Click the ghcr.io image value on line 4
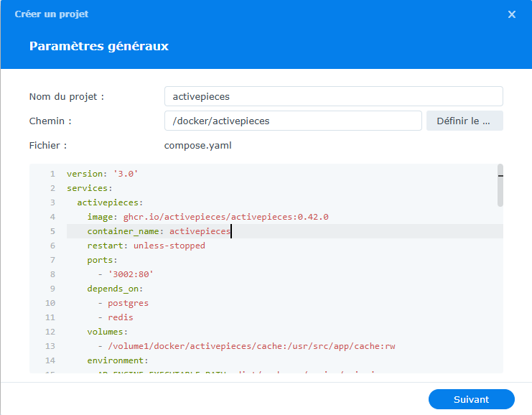Screen dimensions: 532x415 [x=225, y=217]
